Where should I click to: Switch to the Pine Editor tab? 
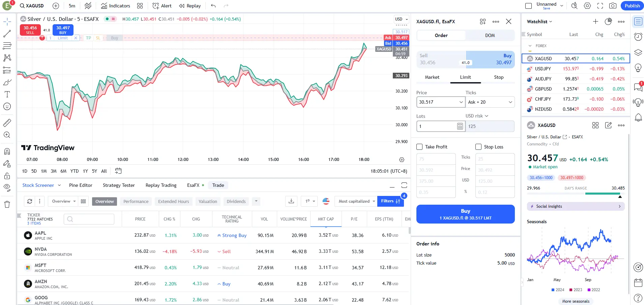click(81, 185)
